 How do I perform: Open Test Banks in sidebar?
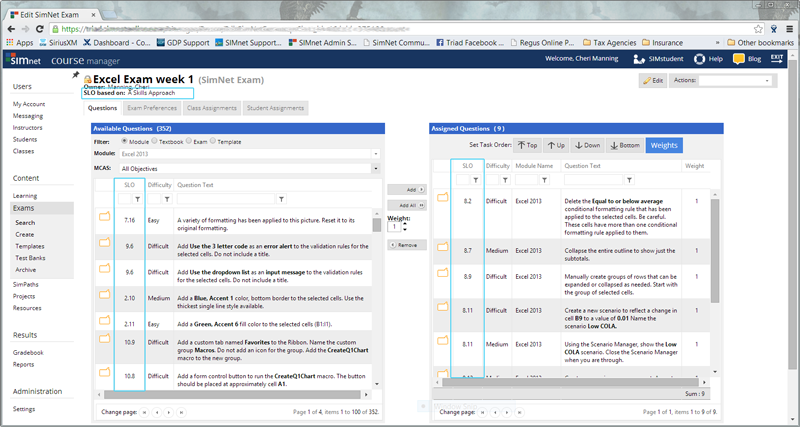tap(30, 258)
